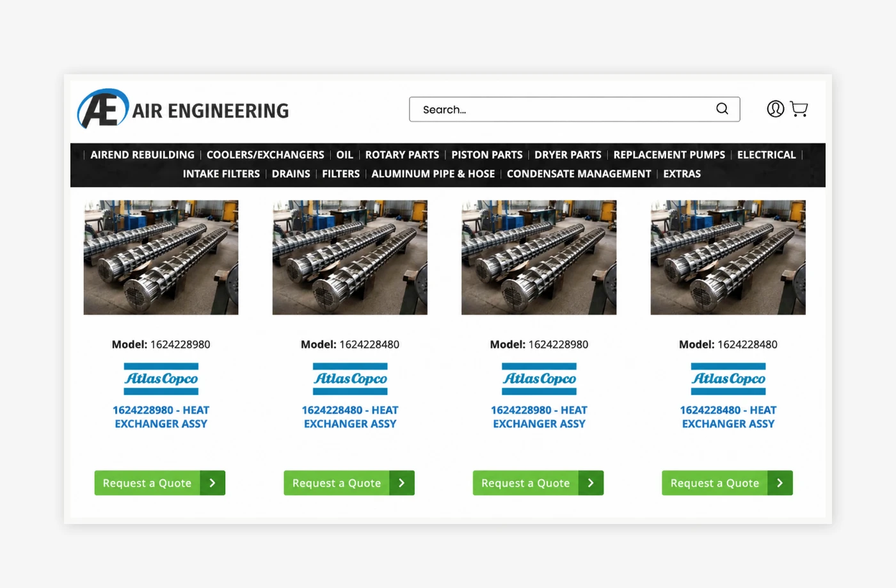This screenshot has width=896, height=588.
Task: Open Replacement Pumps category
Action: coord(669,155)
